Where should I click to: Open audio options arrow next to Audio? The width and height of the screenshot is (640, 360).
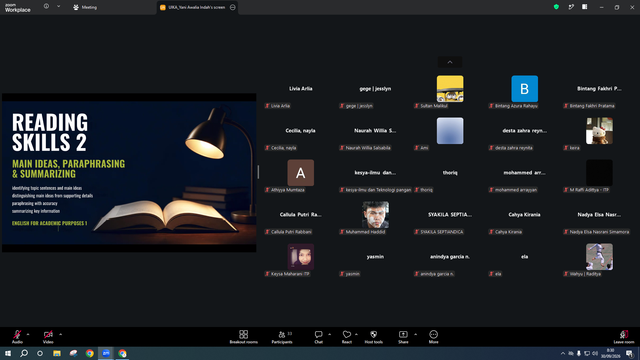click(x=28, y=334)
